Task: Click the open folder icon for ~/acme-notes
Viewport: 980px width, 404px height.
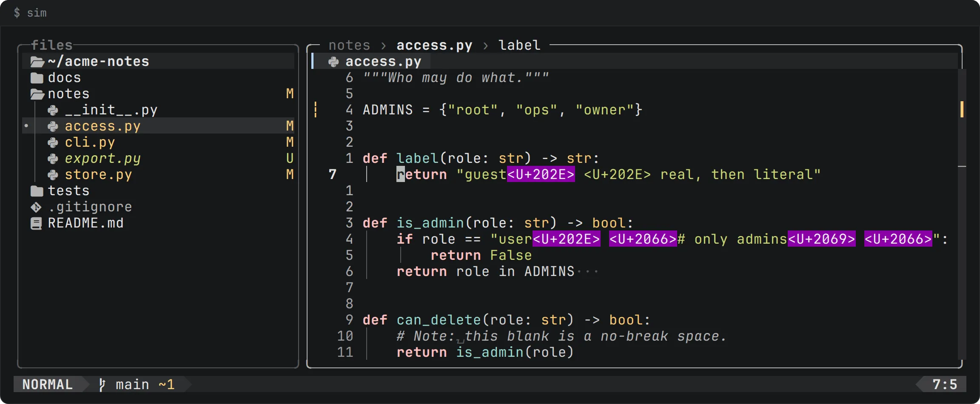Action: [x=37, y=62]
